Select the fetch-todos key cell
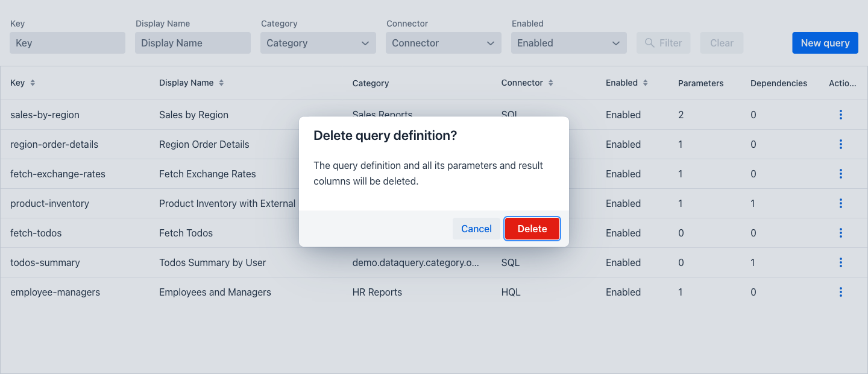Image resolution: width=868 pixels, height=374 pixels. (x=36, y=233)
